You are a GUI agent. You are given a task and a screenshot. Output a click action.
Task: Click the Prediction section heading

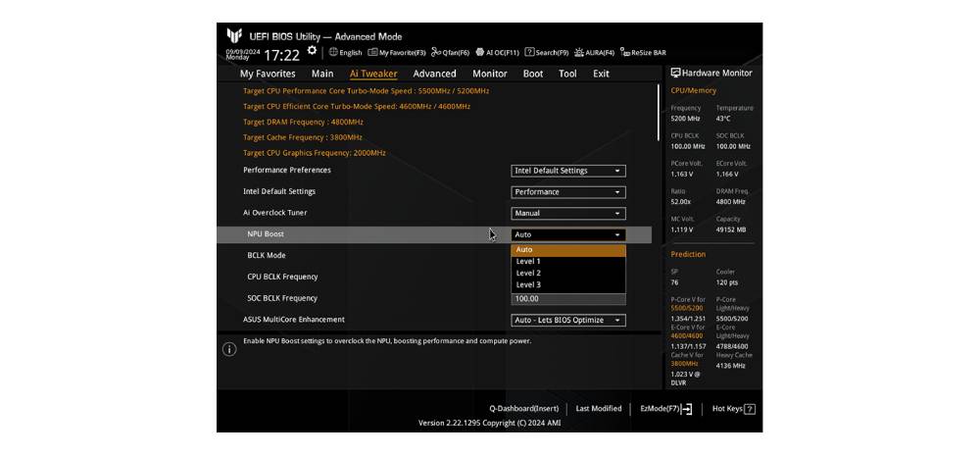click(688, 255)
